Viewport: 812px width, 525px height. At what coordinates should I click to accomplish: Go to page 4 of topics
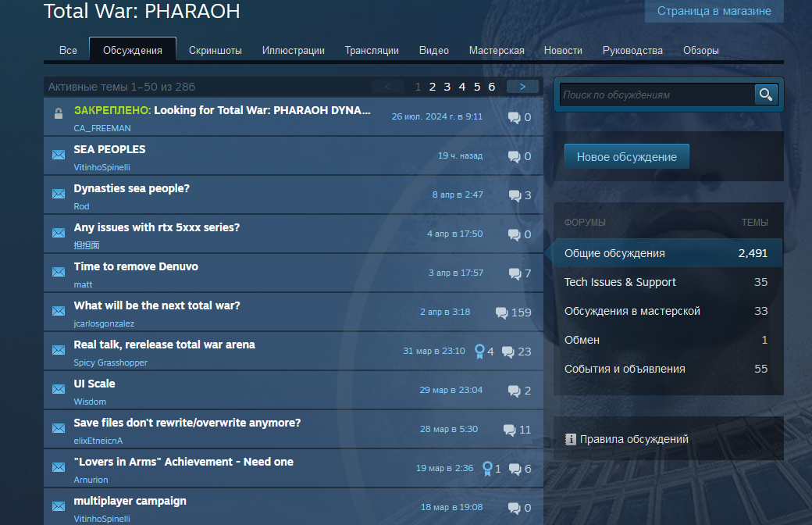[x=462, y=87]
